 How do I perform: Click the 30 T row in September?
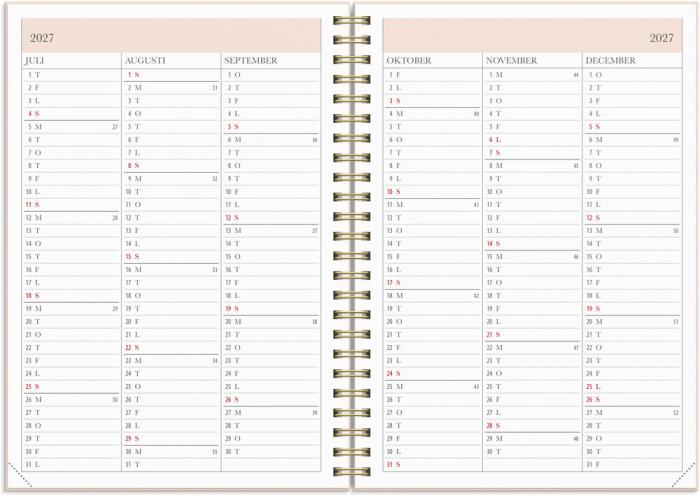(x=232, y=451)
